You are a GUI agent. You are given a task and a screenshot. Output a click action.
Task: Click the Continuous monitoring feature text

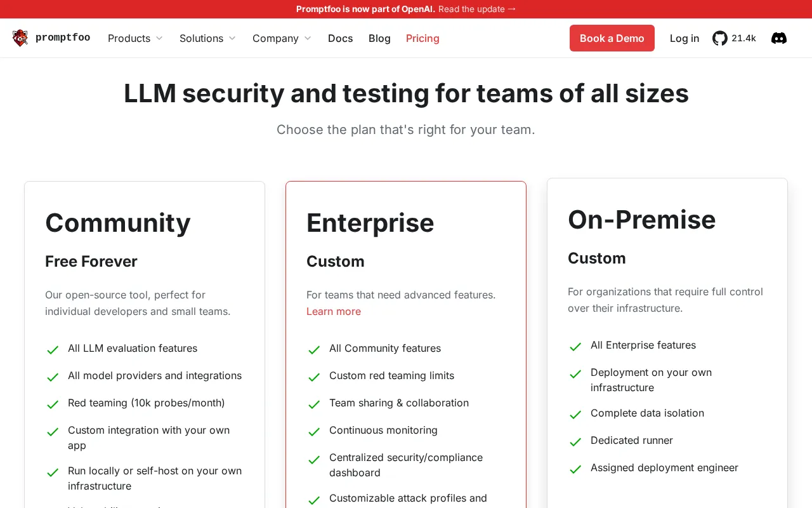(383, 430)
